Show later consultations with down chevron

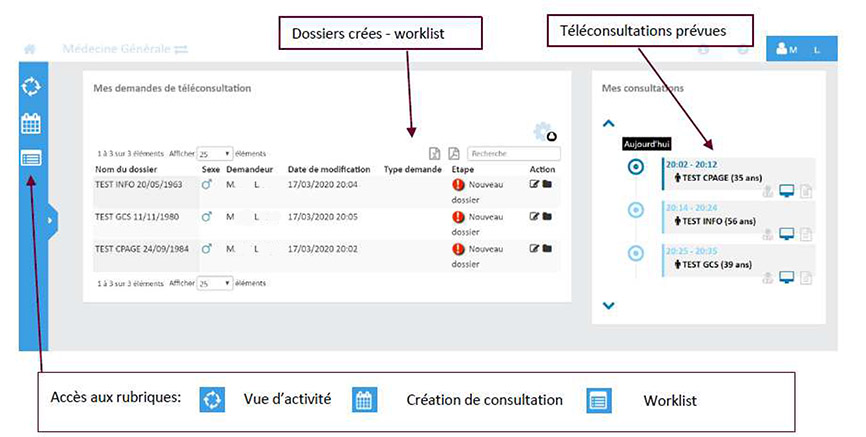(609, 305)
